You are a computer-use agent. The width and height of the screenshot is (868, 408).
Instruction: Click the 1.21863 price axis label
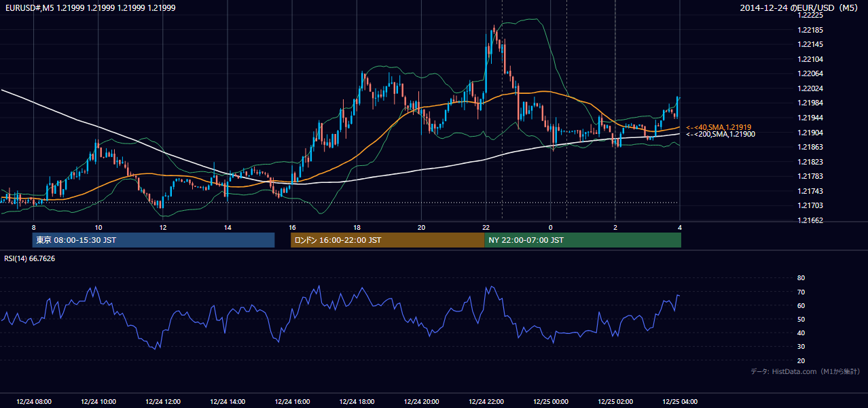tap(809, 147)
